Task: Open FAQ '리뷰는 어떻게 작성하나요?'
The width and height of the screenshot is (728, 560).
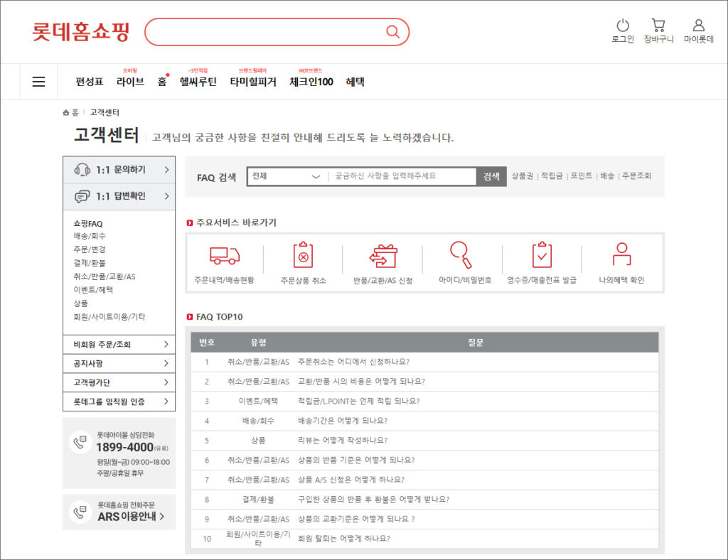Action: pos(343,441)
